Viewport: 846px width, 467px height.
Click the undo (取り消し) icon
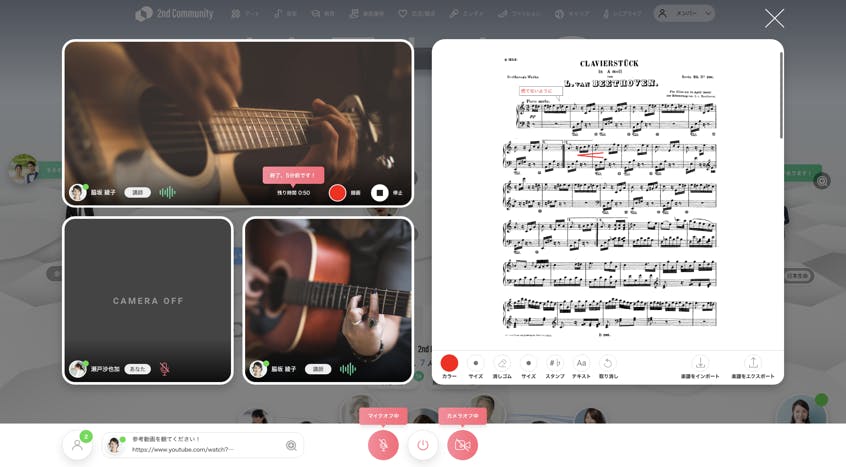tap(607, 363)
